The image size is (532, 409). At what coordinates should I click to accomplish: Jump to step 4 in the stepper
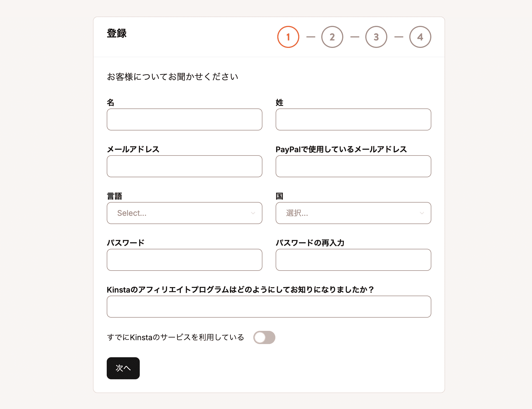(420, 37)
